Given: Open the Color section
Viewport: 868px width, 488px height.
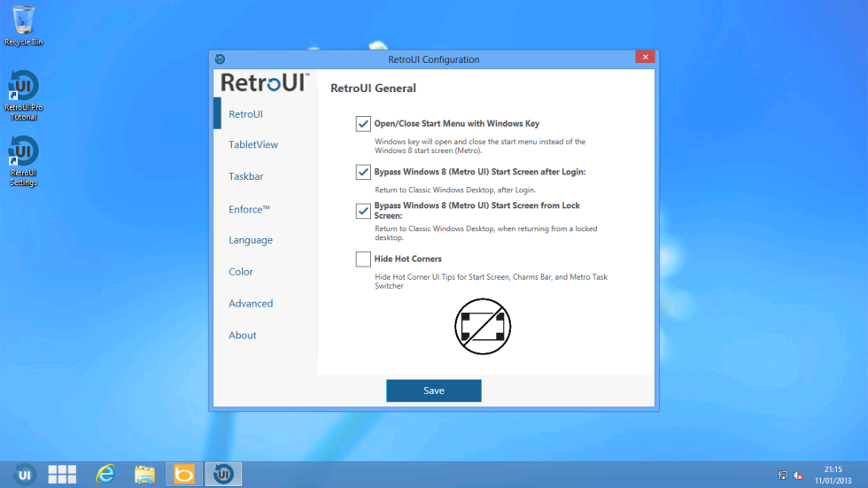Looking at the screenshot, I should click(x=241, y=272).
